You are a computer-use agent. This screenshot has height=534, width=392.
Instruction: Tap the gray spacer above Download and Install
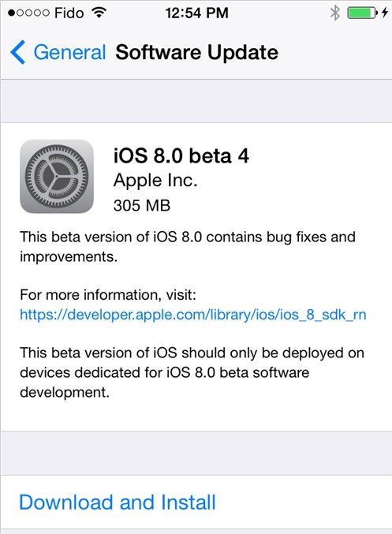[196, 454]
